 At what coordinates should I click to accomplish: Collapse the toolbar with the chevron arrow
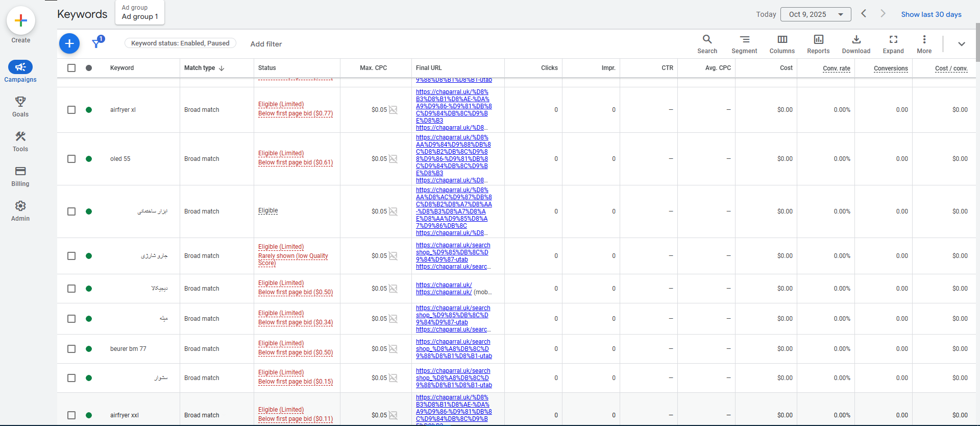[x=961, y=44]
